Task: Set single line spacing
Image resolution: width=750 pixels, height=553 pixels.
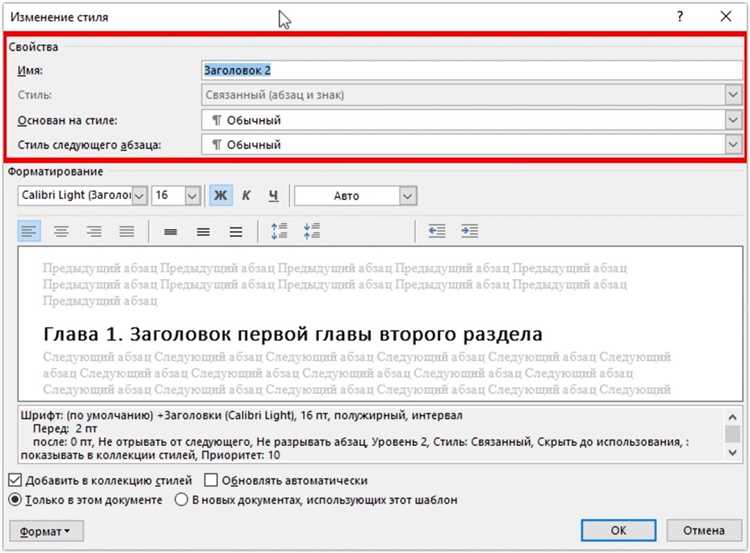Action: pos(171,232)
